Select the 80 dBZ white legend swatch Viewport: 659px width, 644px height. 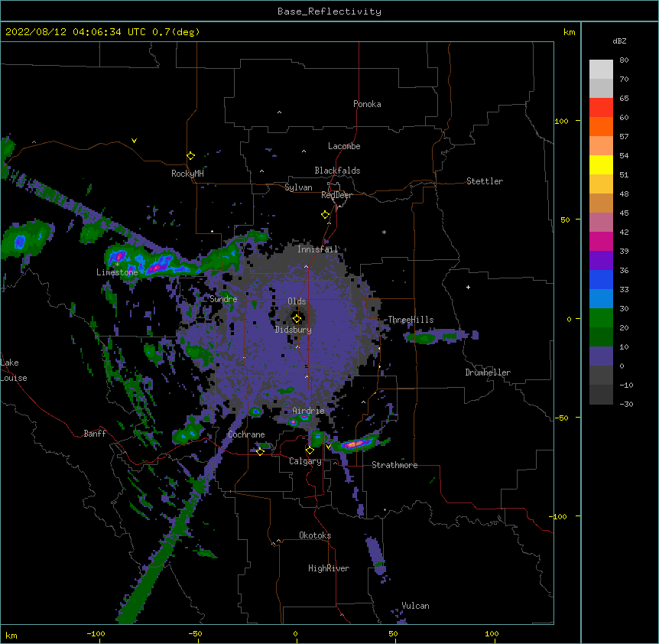click(x=601, y=70)
